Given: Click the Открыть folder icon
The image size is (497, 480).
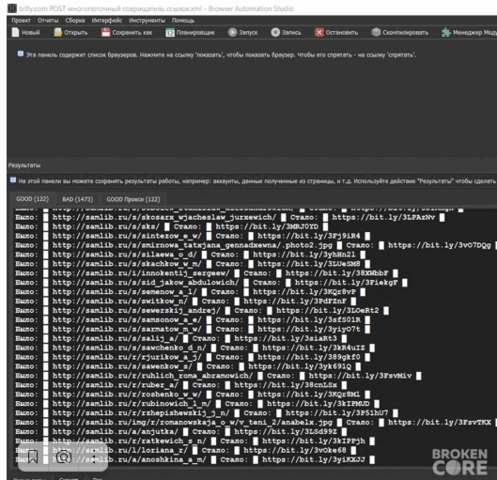Looking at the screenshot, I should 58,32.
